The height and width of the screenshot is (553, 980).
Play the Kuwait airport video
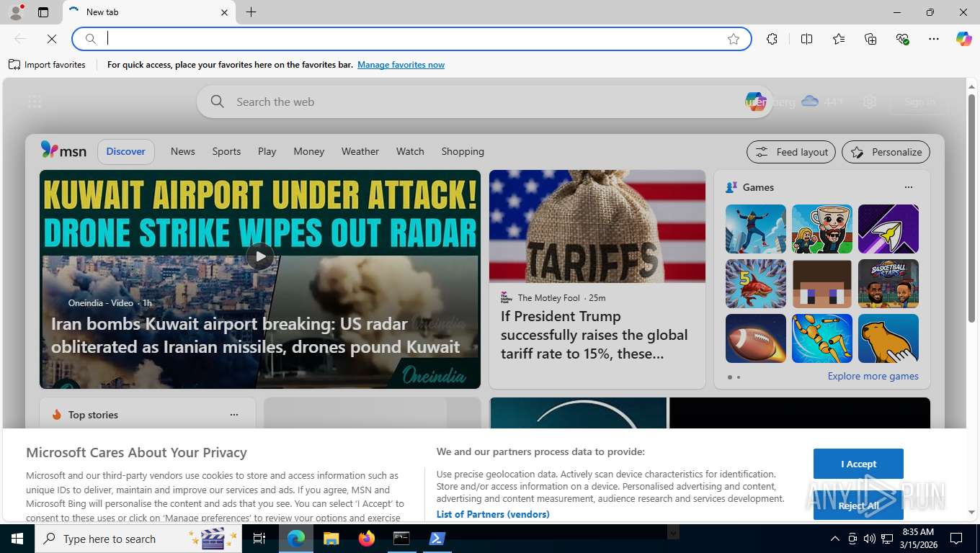click(260, 256)
